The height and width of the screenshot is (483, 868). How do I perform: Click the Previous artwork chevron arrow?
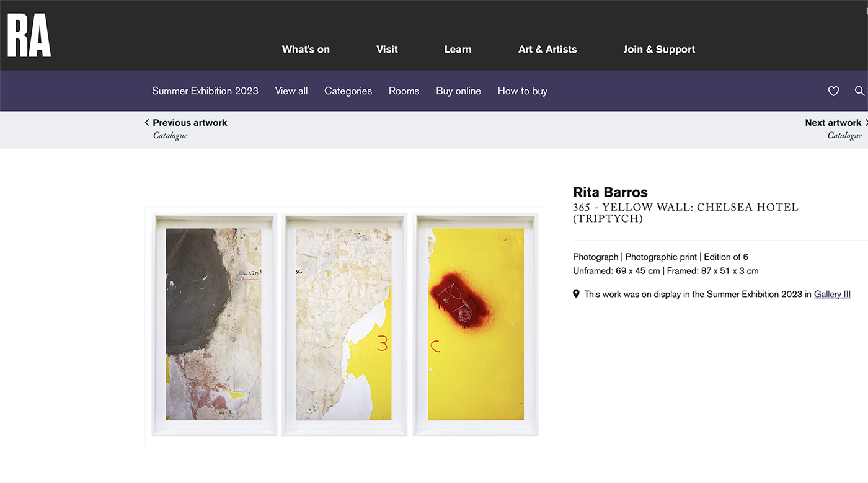coord(147,123)
